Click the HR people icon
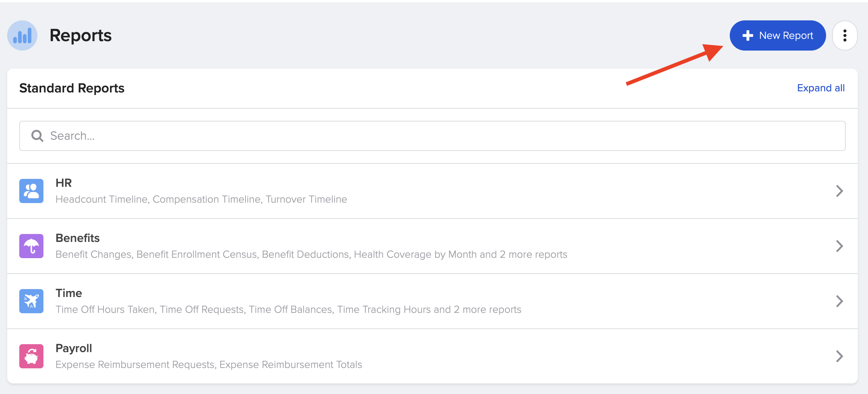Viewport: 868px width, 394px height. coord(31,191)
